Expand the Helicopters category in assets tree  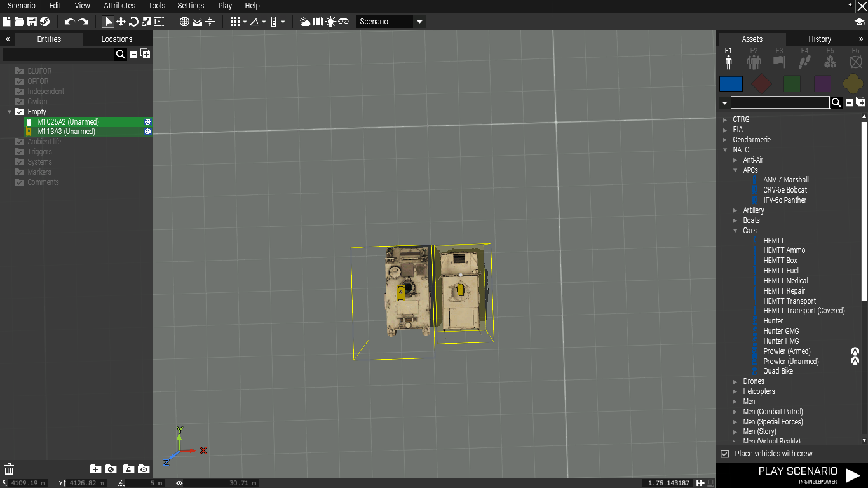[x=735, y=391]
